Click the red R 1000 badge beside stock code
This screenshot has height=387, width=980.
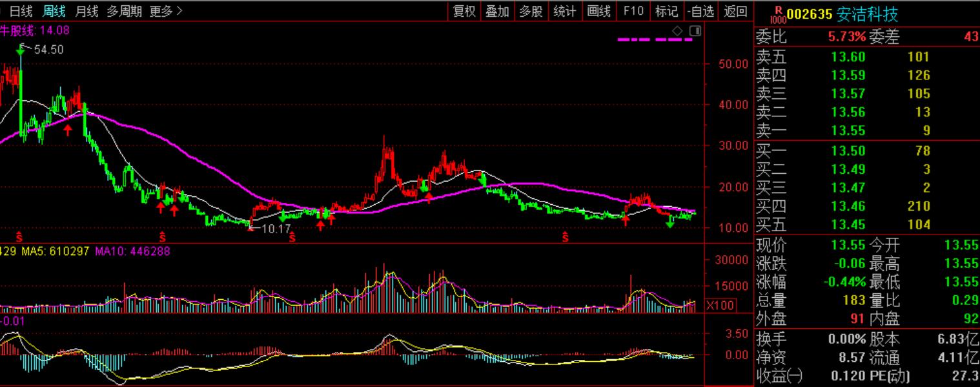click(778, 15)
